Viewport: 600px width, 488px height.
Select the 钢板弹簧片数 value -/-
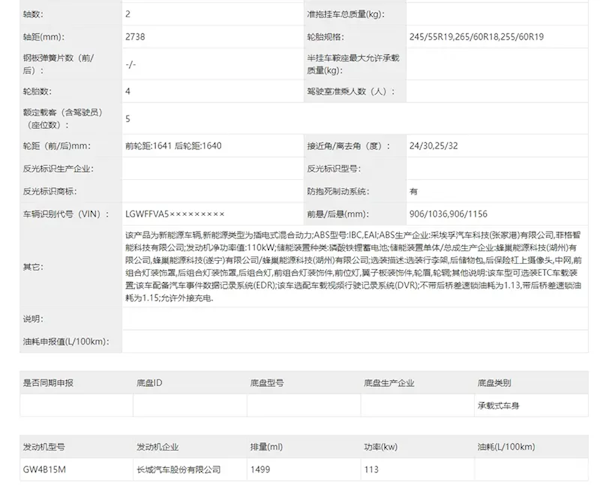[131, 65]
